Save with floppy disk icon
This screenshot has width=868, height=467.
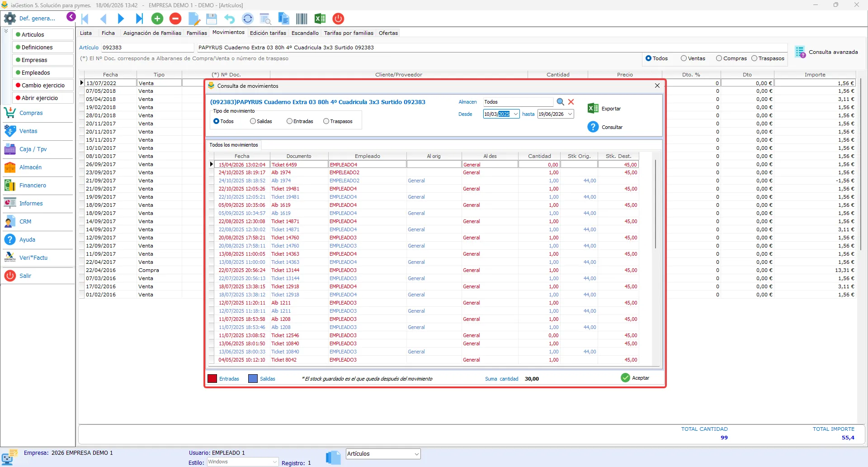(212, 19)
